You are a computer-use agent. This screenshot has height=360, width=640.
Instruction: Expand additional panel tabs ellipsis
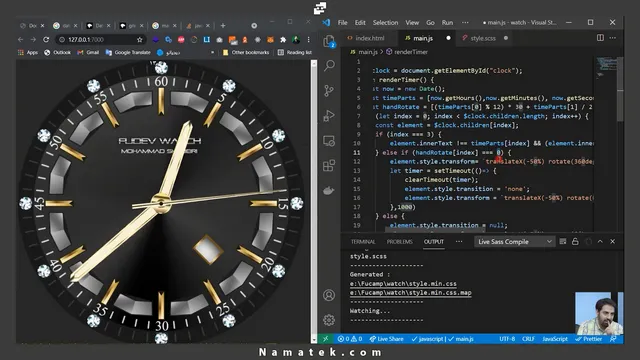pyautogui.click(x=459, y=241)
